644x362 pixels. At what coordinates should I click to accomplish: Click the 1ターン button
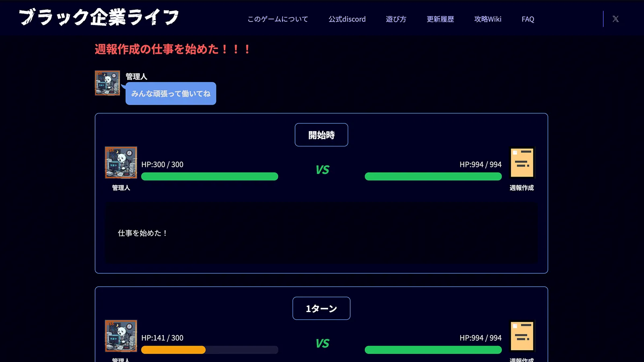[321, 309]
